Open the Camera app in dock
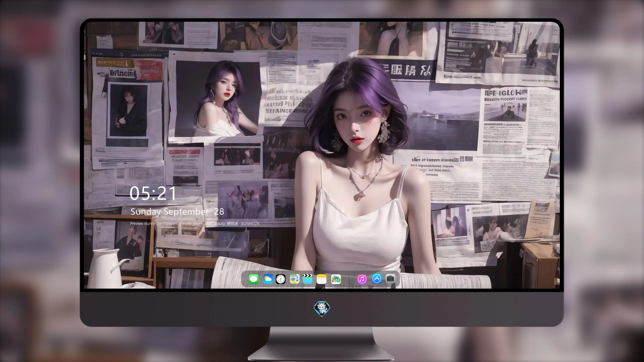Image resolution: width=644 pixels, height=362 pixels. pyautogui.click(x=390, y=279)
